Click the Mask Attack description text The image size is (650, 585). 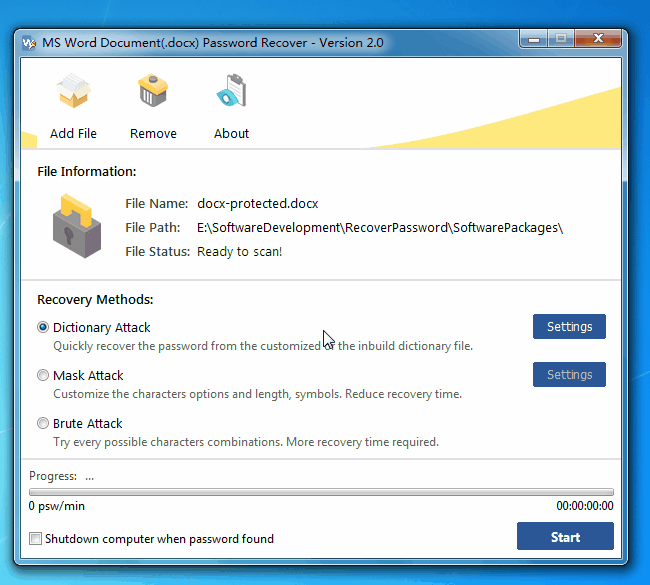257,394
